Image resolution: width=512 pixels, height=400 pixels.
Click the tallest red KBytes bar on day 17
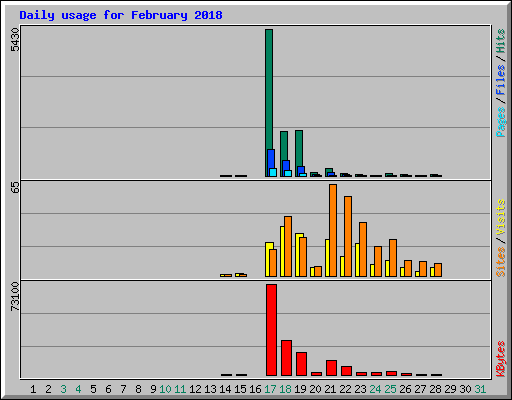pyautogui.click(x=271, y=330)
